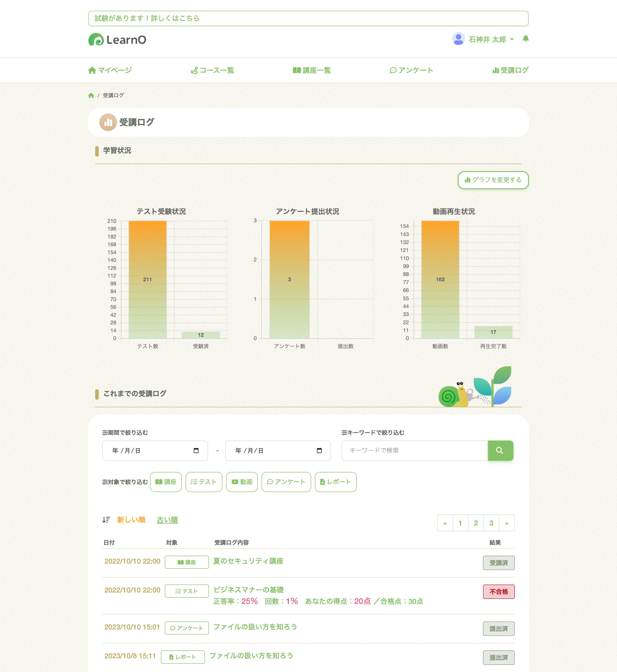The height and width of the screenshot is (672, 617).
Task: Click the notification bell icon
Action: pyautogui.click(x=526, y=38)
